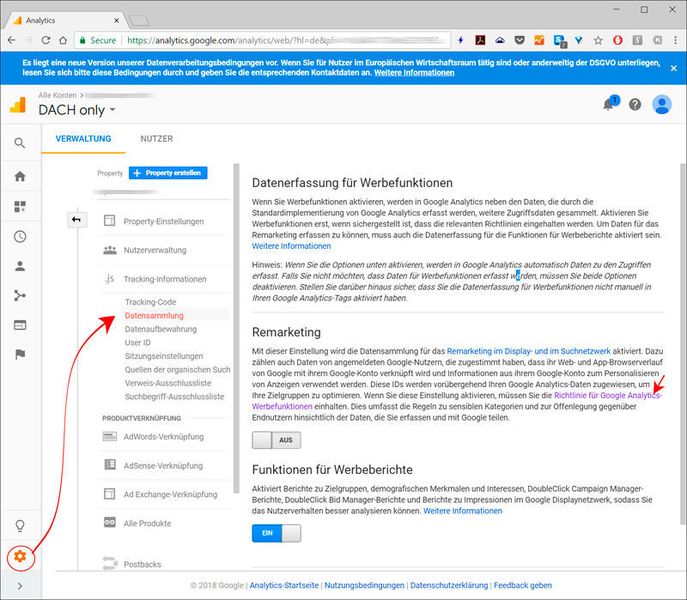Open Remarketing im Display- und Suchnetzwerk link
687x600 pixels.
pos(528,351)
